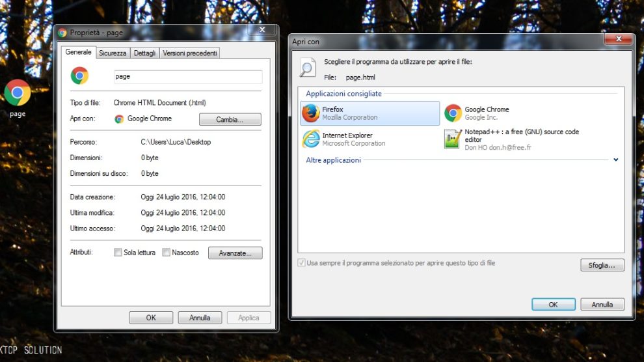Click the Don HO don.h@free.fr text
The width and height of the screenshot is (644, 362).
(498, 148)
